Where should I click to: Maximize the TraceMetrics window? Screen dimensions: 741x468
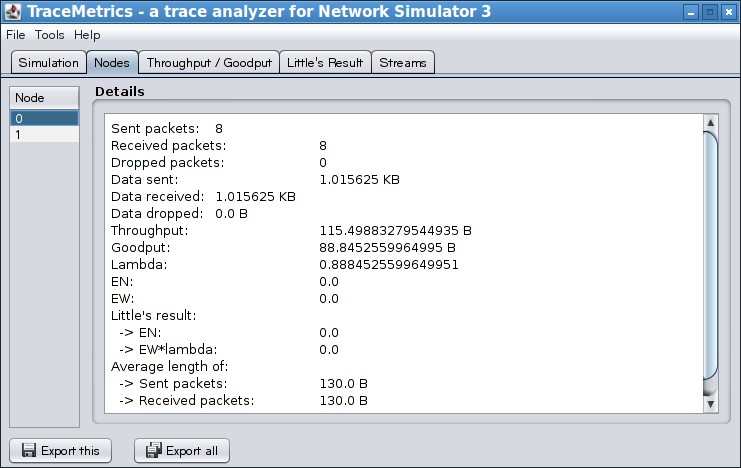708,13
